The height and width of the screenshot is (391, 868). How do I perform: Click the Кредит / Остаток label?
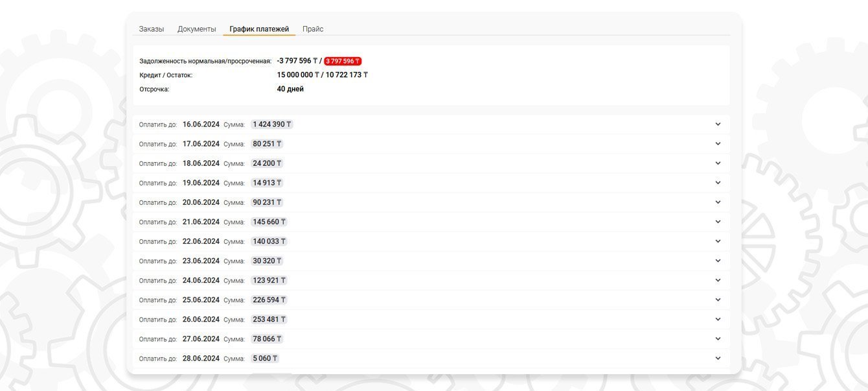click(166, 75)
